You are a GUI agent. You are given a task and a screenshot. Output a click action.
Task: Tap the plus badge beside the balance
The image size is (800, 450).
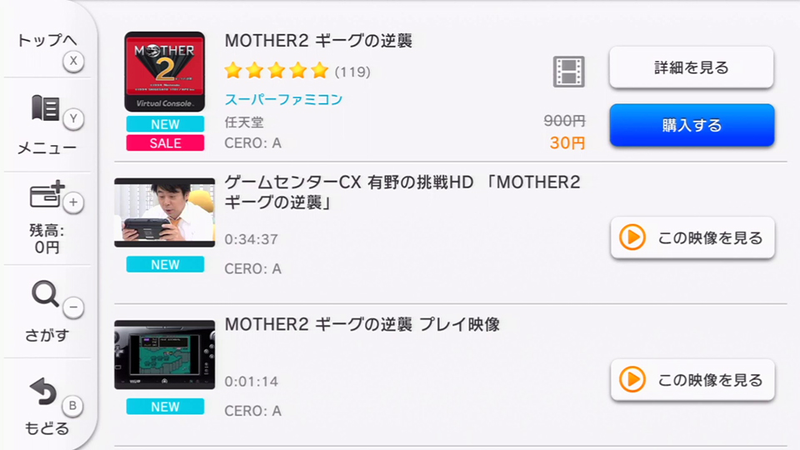click(73, 203)
